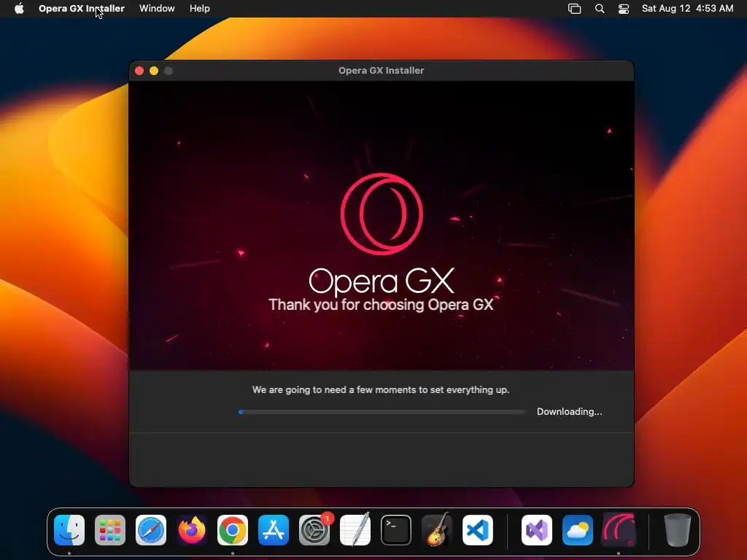The width and height of the screenshot is (747, 560).
Task: Open the Window menu
Action: [x=157, y=9]
